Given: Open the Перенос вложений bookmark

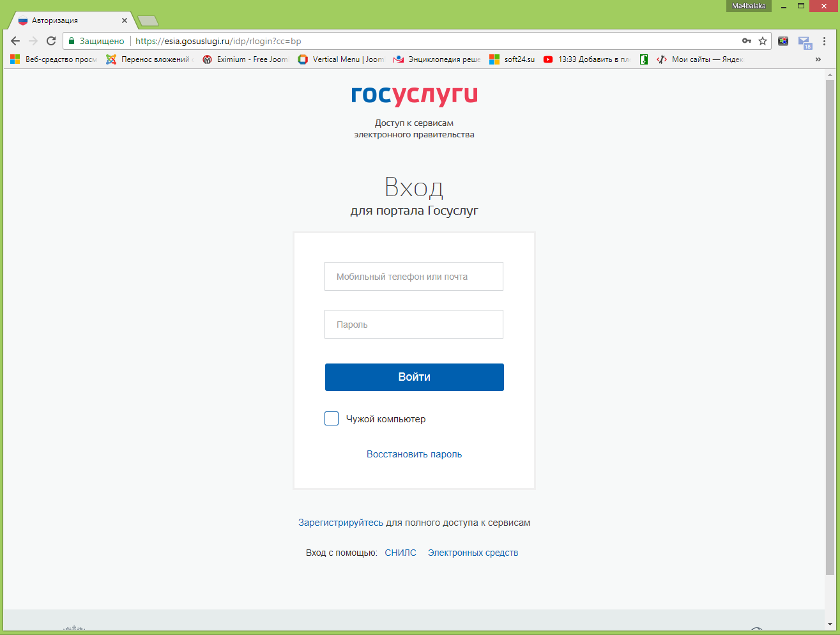Looking at the screenshot, I should (x=150, y=59).
